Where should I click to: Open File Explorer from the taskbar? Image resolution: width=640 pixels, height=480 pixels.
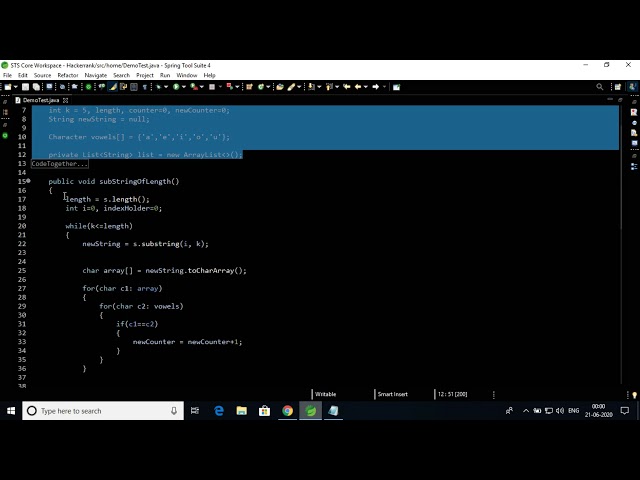242,411
